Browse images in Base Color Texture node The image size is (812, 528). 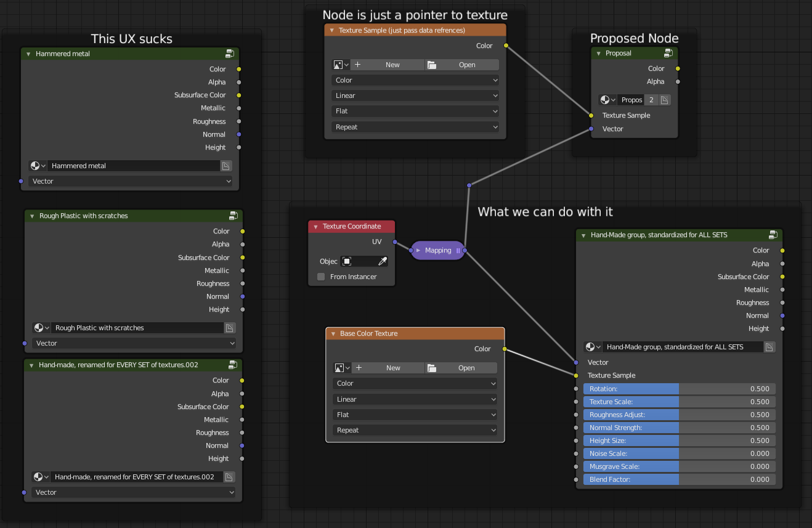(x=342, y=368)
